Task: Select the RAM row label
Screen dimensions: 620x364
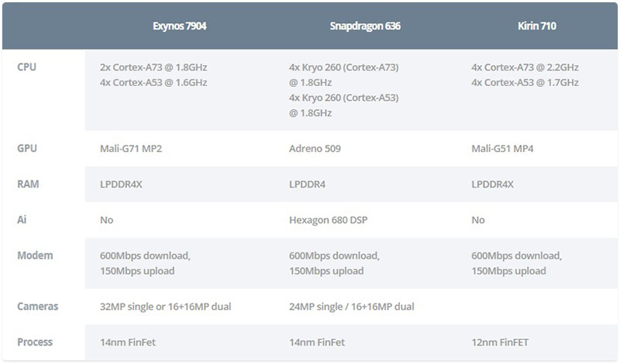Action: click(28, 184)
